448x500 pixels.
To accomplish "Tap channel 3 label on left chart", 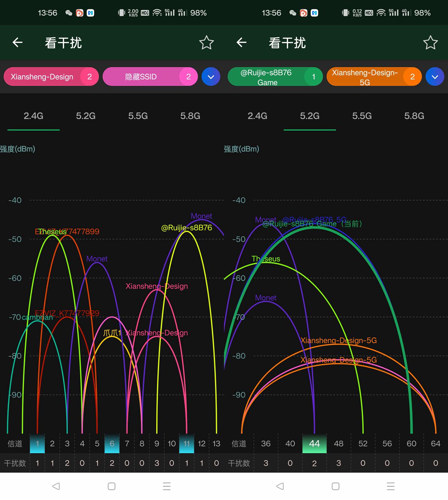I will point(67,444).
